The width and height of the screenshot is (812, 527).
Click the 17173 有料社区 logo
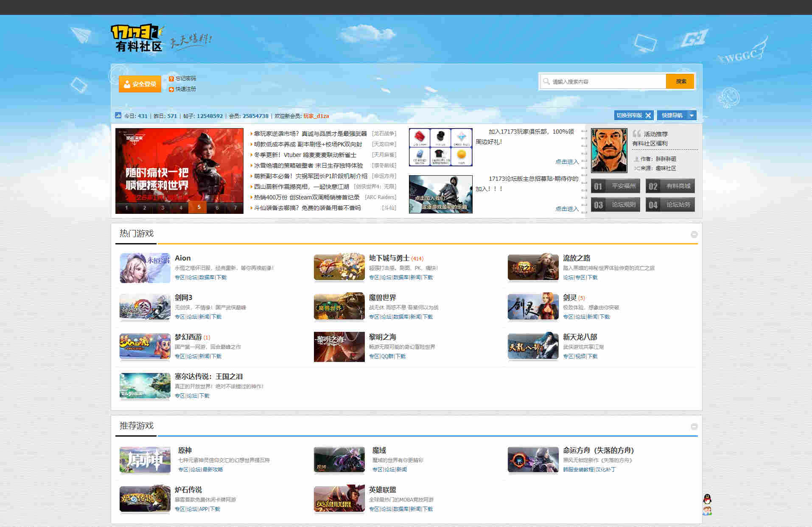137,38
